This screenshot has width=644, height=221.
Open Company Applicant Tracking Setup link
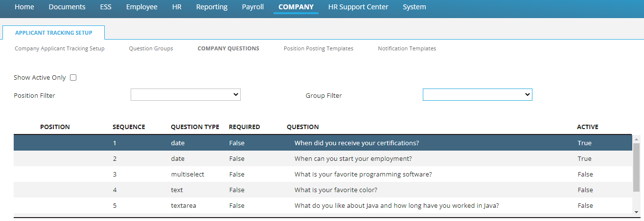click(x=60, y=48)
